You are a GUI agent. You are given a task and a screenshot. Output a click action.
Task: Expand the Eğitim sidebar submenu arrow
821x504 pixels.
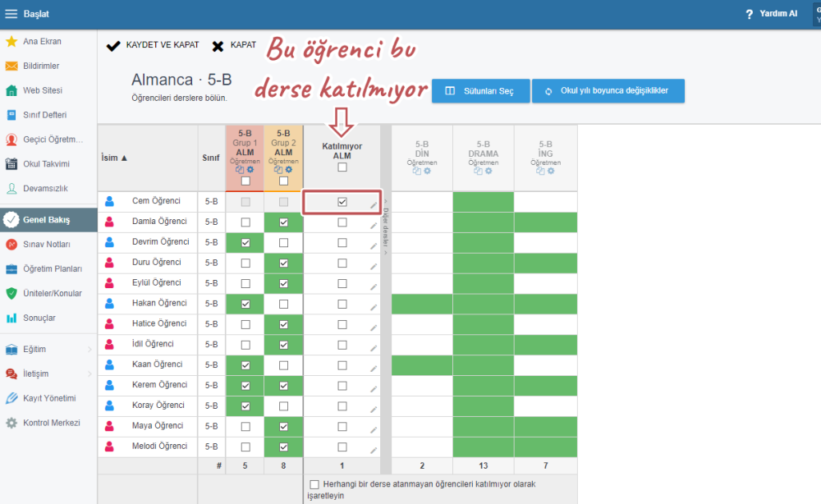pyautogui.click(x=89, y=349)
